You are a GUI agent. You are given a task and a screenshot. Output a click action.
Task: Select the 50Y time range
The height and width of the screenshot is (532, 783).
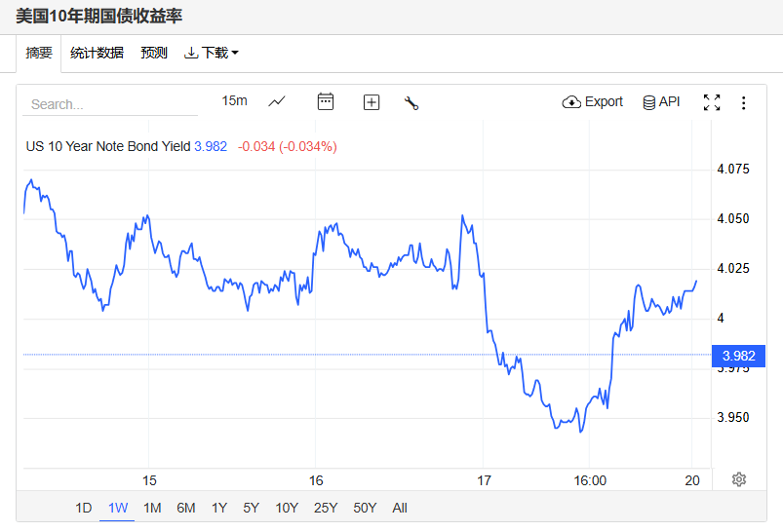click(365, 508)
